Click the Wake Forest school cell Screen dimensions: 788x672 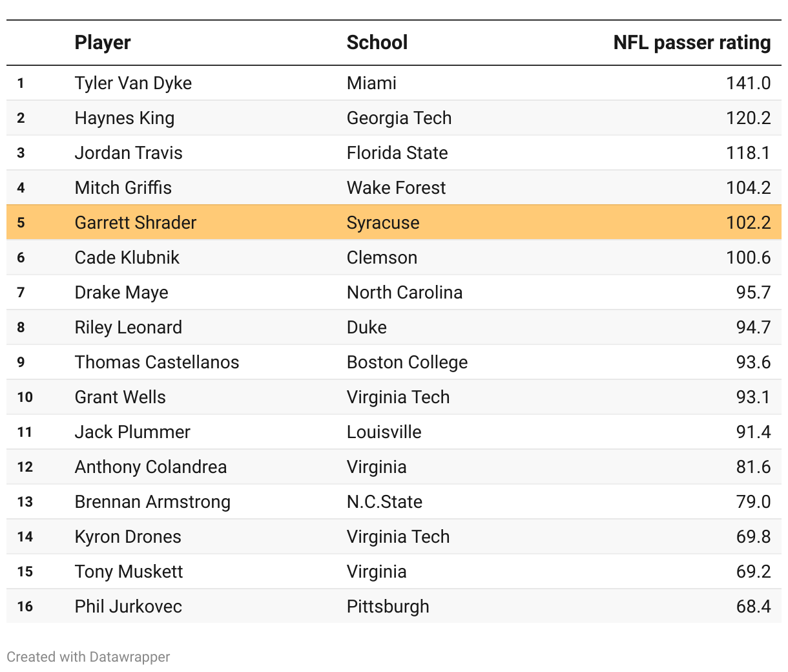[396, 188]
